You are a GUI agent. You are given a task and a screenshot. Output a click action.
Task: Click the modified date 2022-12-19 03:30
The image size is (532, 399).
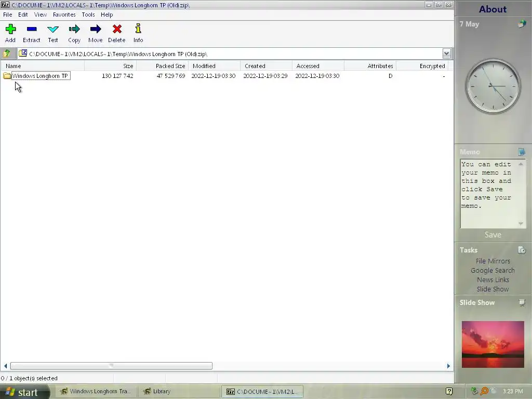point(213,76)
